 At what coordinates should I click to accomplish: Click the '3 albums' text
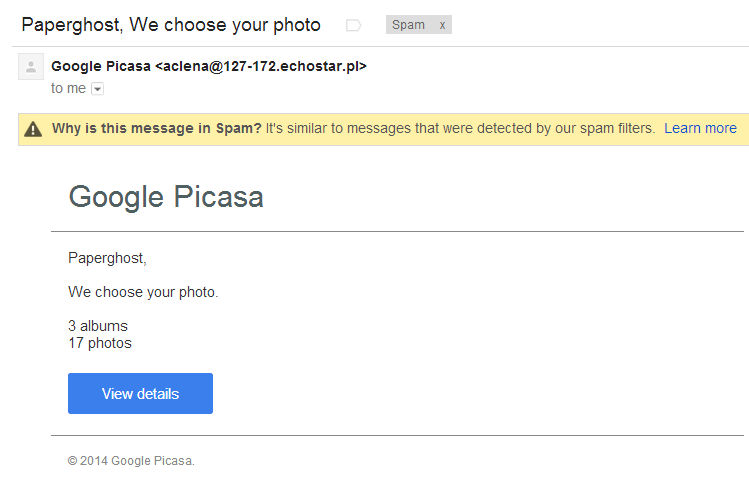point(98,326)
